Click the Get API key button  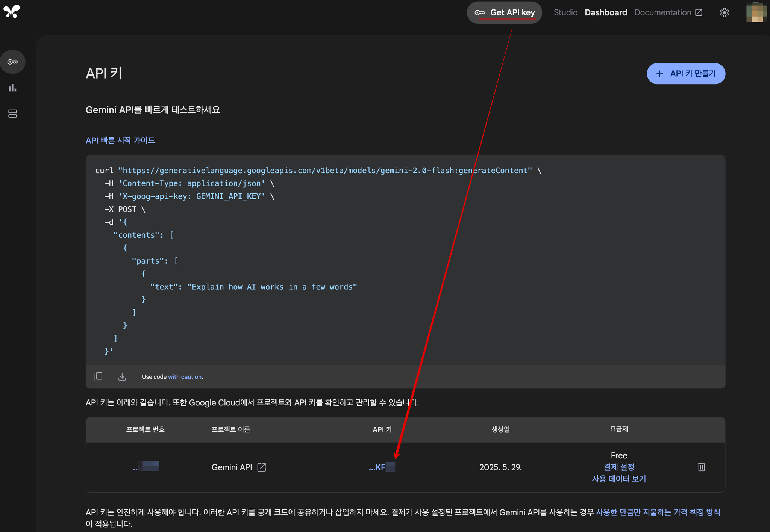coord(505,12)
